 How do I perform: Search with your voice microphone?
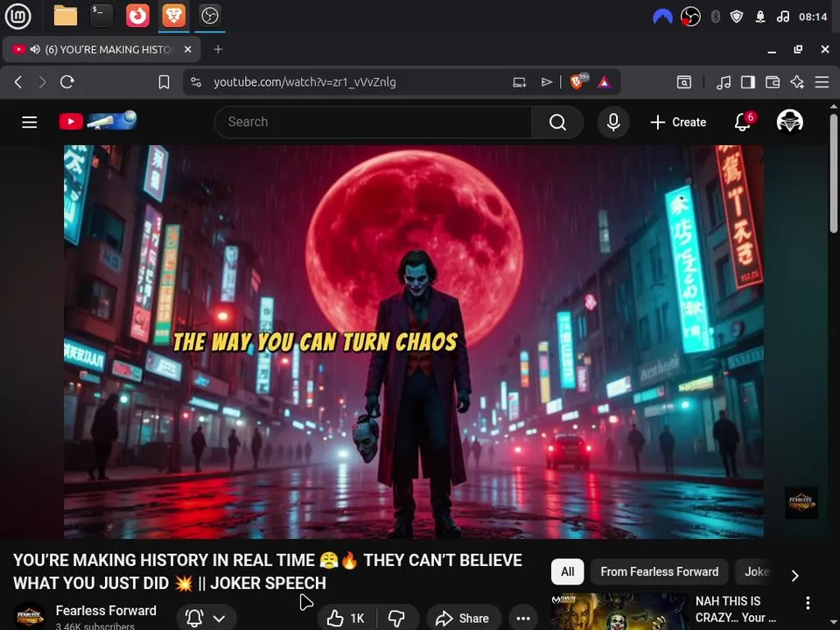coord(613,122)
